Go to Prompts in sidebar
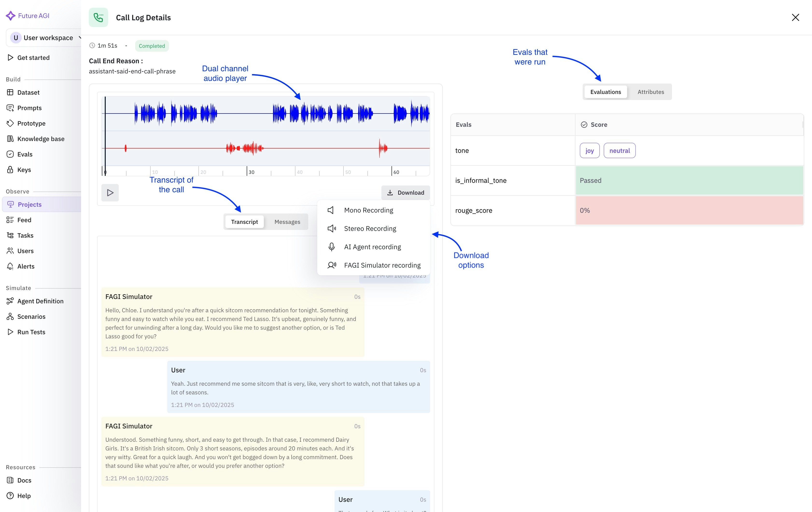The image size is (812, 512). pos(29,108)
